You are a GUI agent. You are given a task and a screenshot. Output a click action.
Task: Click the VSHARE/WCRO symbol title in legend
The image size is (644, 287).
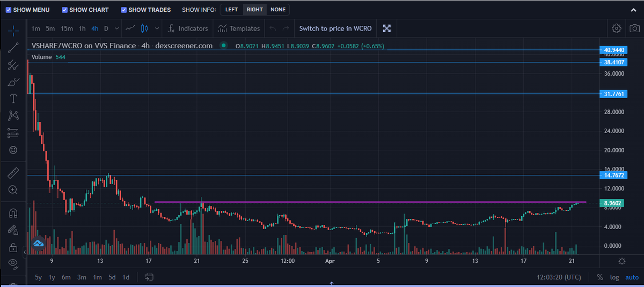pyautogui.click(x=84, y=46)
